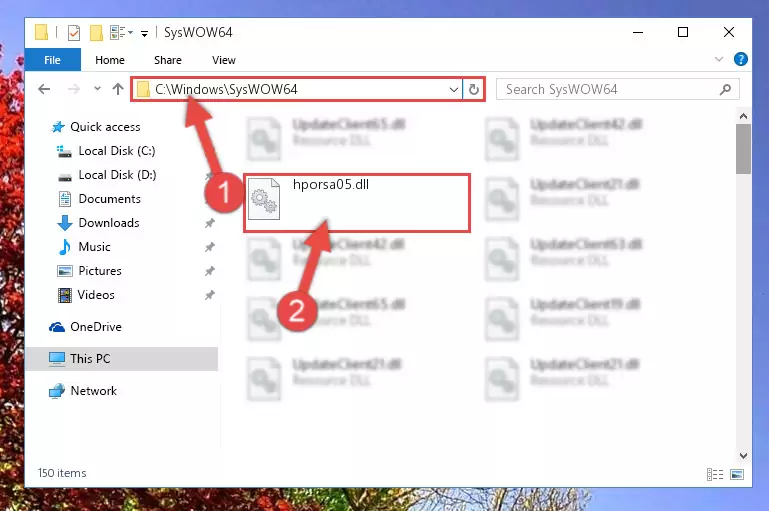Minimize the SysWOW64 window

[638, 32]
